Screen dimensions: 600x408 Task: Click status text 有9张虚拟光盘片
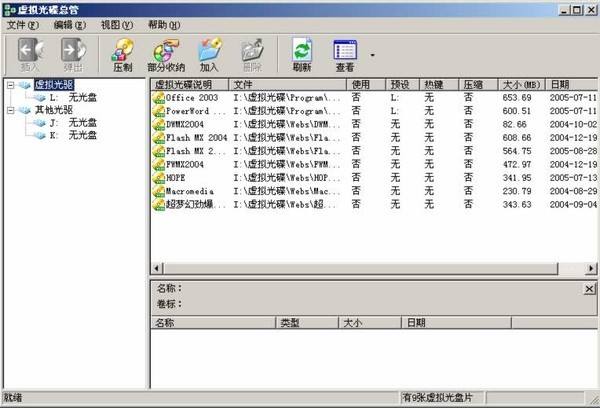(437, 398)
